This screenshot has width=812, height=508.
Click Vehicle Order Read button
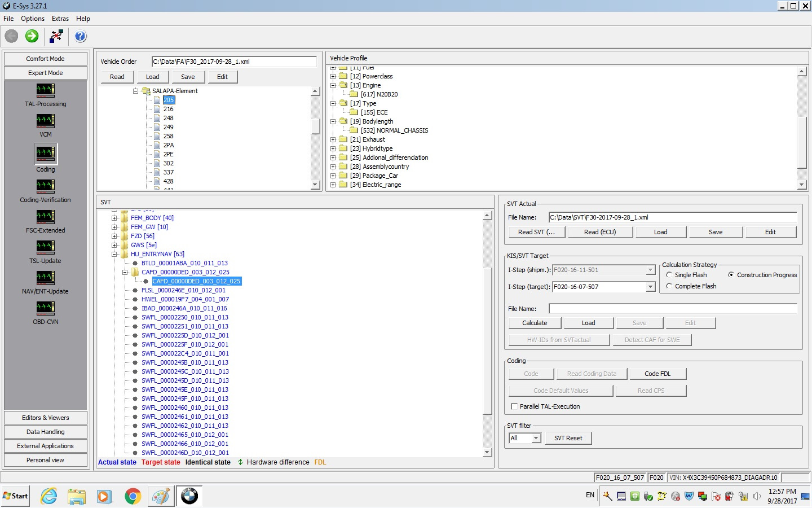[117, 77]
